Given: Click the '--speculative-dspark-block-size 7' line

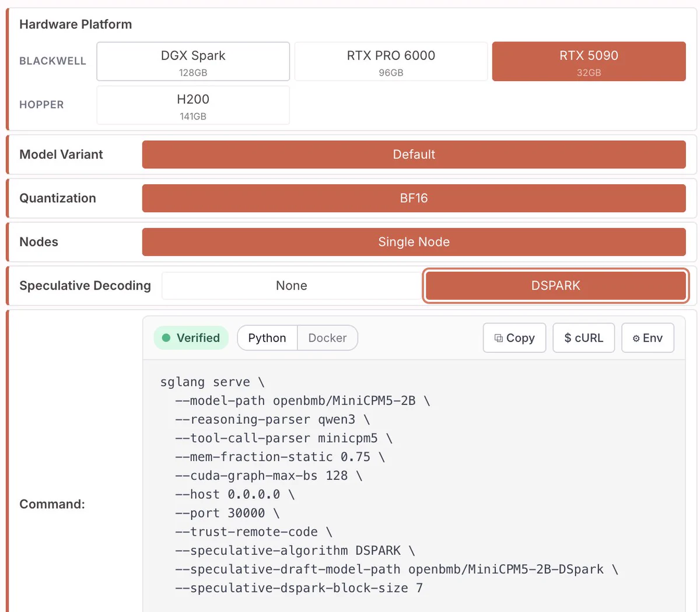Looking at the screenshot, I should point(299,588).
